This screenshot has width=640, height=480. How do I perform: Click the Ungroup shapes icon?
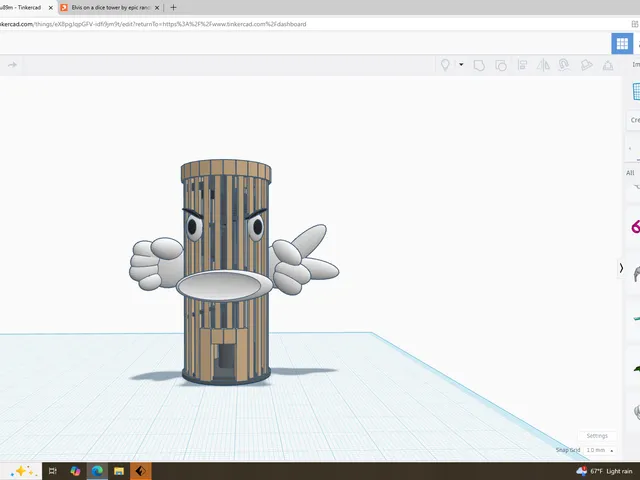501,65
